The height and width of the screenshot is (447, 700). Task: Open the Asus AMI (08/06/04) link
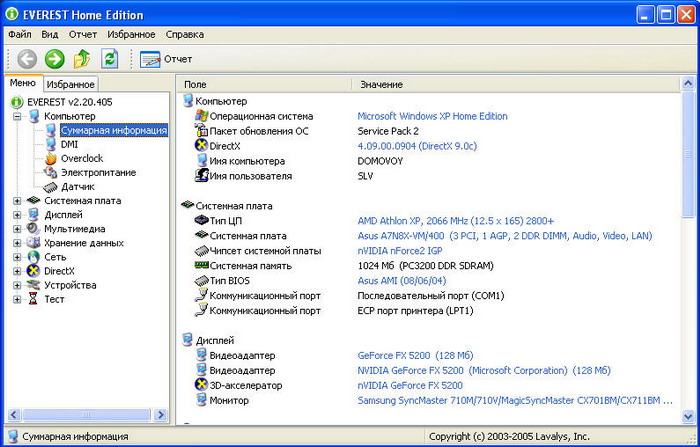pos(401,281)
